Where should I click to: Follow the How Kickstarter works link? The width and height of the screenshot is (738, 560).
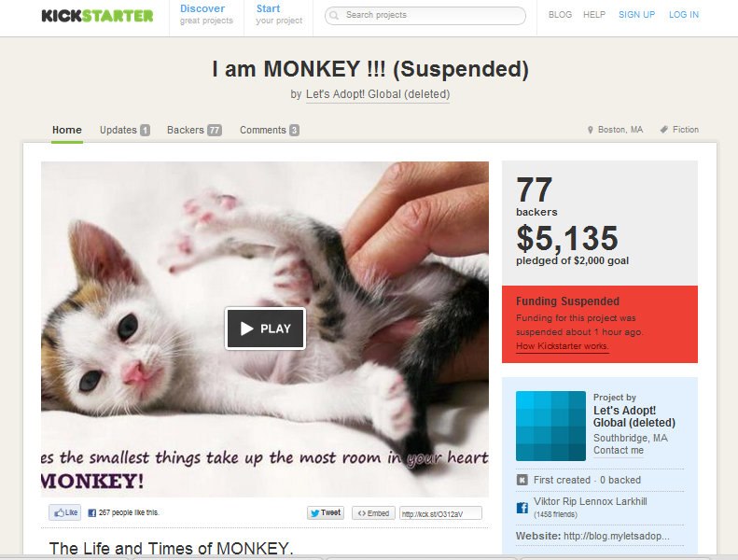pyautogui.click(x=562, y=345)
